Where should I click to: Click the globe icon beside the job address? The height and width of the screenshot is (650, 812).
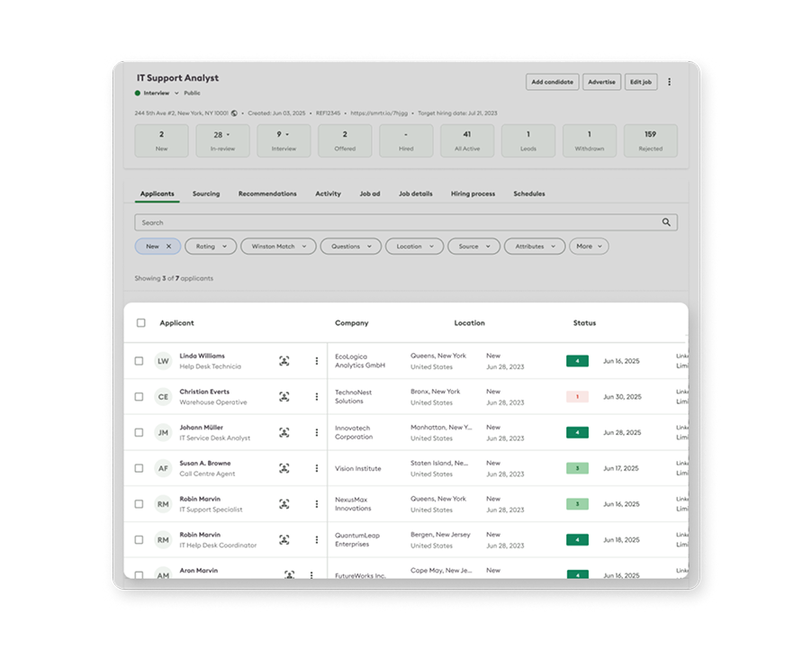point(234,113)
